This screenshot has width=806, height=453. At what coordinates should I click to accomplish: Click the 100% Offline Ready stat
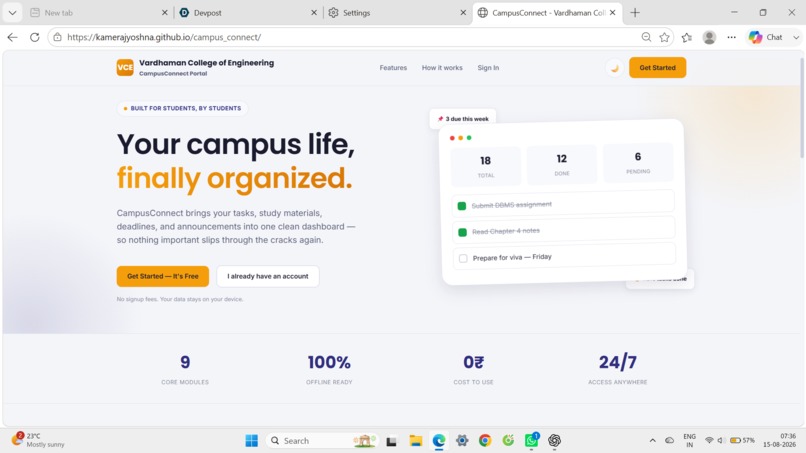click(329, 369)
